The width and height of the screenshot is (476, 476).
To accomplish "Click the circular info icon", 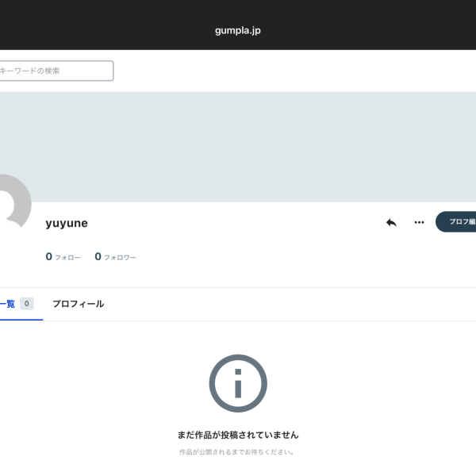I will point(238,383).
